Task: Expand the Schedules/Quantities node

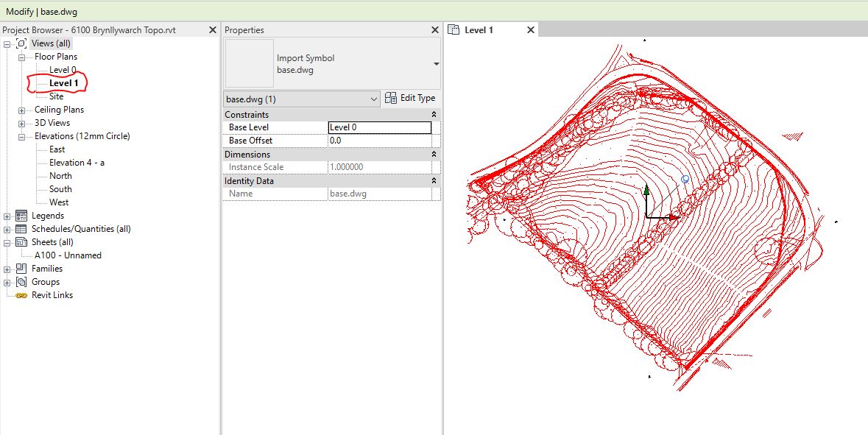Action: click(7, 229)
